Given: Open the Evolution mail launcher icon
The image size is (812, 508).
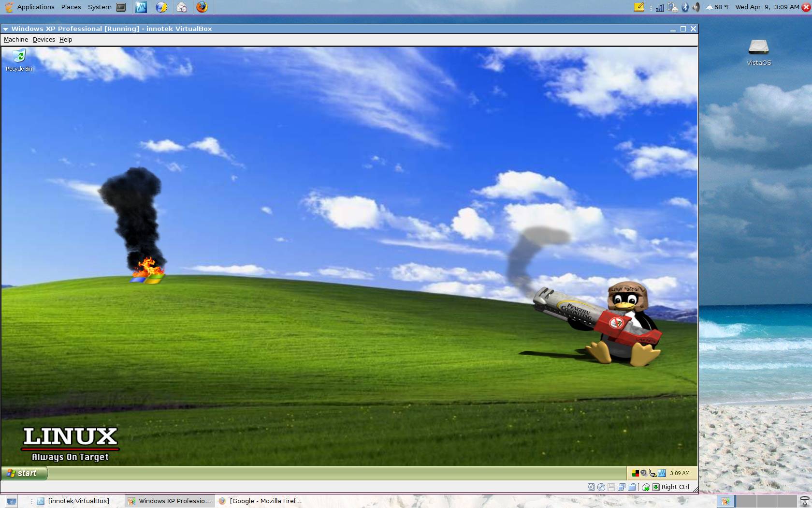Looking at the screenshot, I should pyautogui.click(x=182, y=7).
